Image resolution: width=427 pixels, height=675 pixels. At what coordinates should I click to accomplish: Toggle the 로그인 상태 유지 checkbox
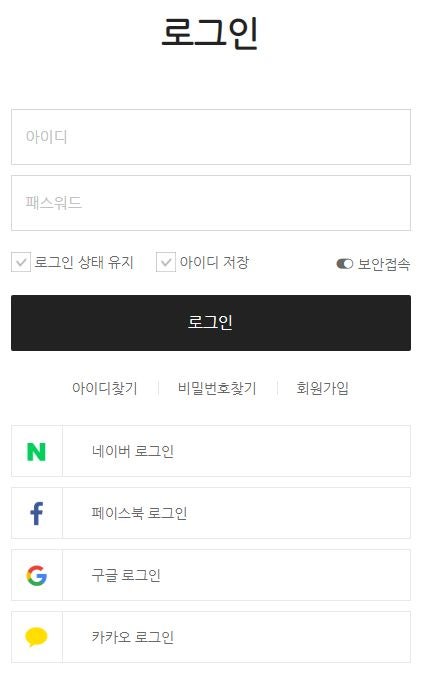coord(21,262)
